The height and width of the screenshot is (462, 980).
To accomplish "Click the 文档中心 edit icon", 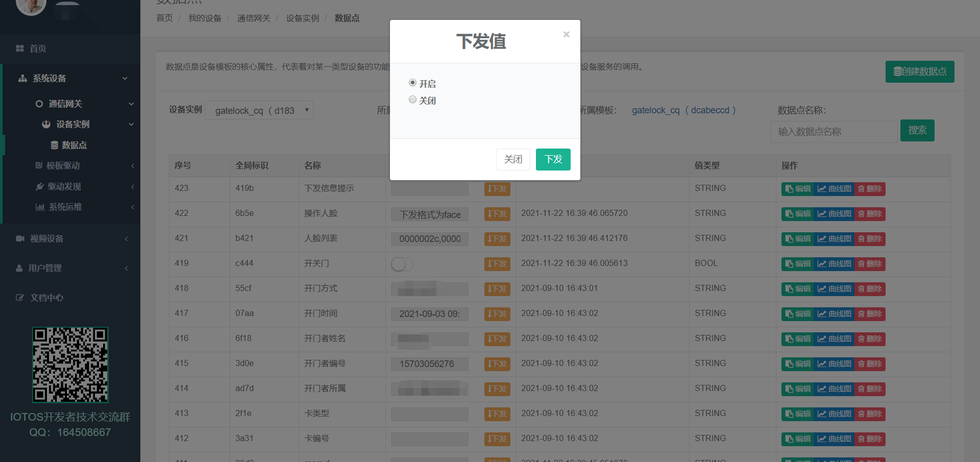I will pyautogui.click(x=20, y=298).
